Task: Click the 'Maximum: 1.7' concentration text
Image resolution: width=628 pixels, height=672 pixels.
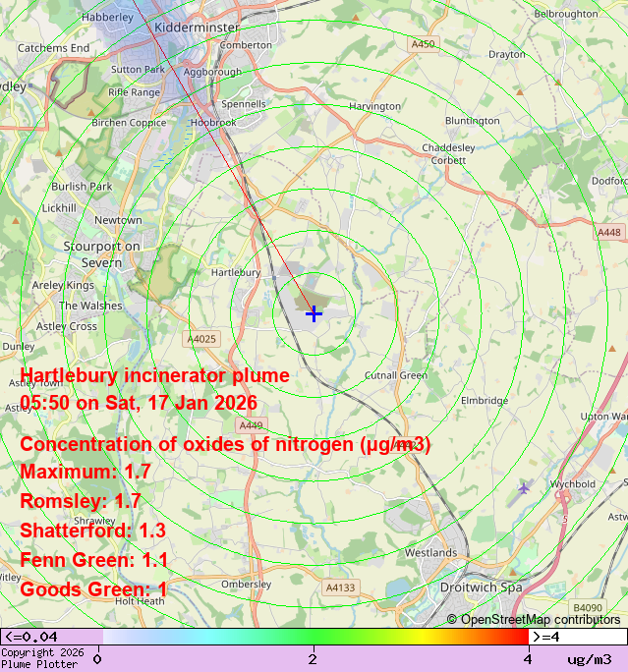Action: pyautogui.click(x=86, y=472)
